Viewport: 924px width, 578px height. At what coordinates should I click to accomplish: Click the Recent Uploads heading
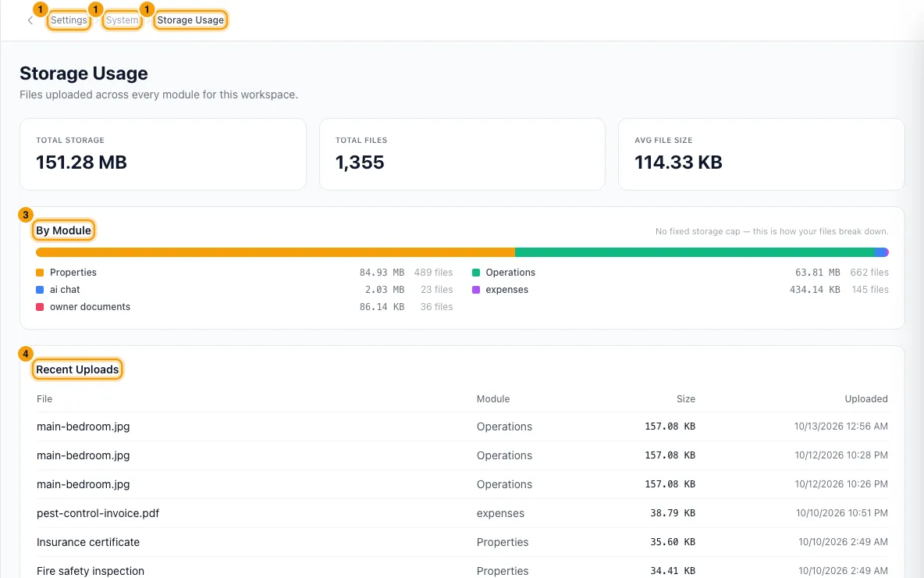tap(77, 369)
